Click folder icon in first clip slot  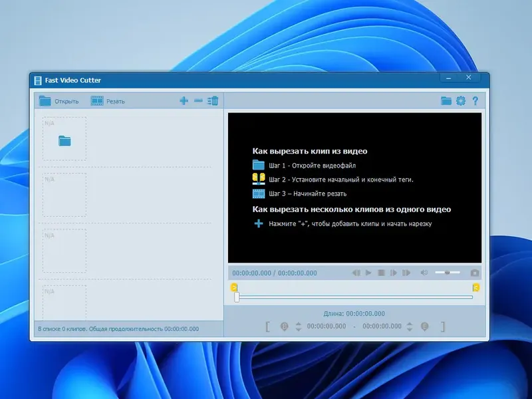click(65, 141)
